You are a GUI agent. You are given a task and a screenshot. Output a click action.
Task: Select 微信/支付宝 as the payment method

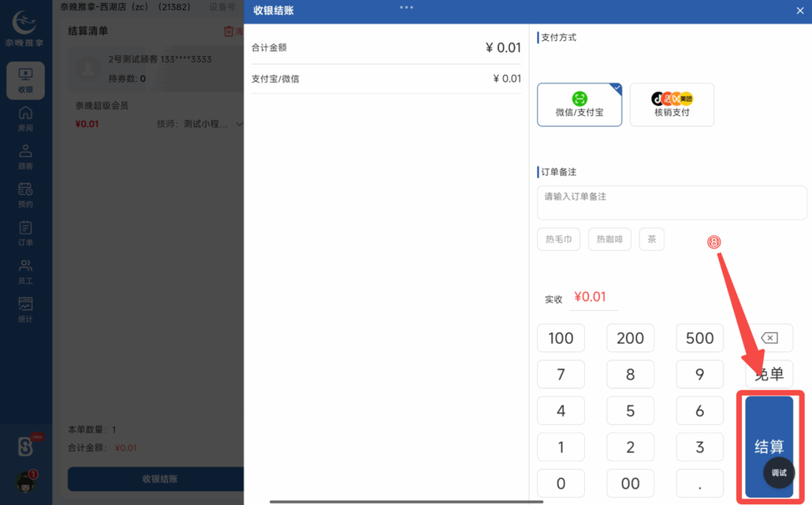[x=579, y=105]
